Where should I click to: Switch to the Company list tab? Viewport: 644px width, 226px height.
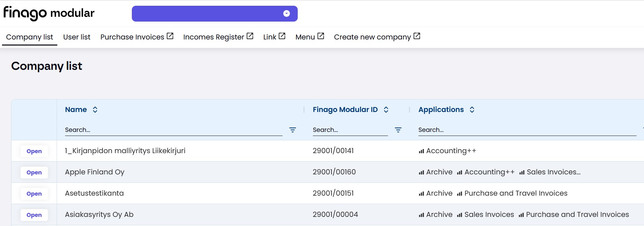[30, 37]
